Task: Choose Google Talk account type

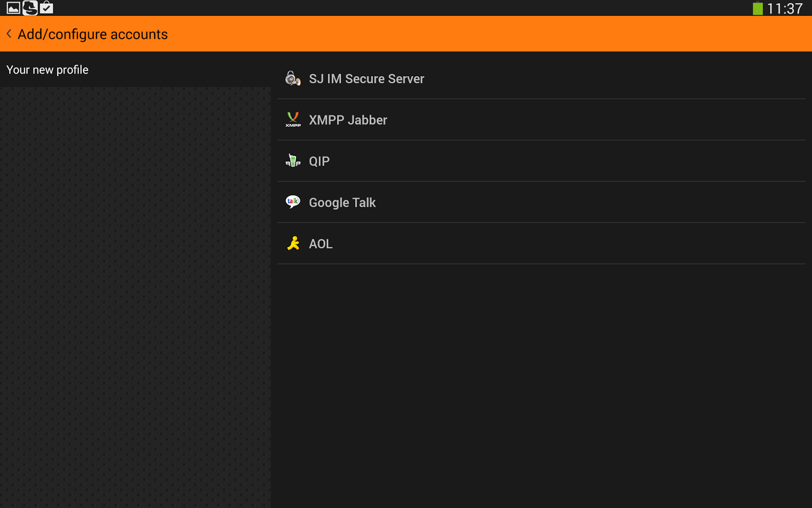Action: point(542,202)
